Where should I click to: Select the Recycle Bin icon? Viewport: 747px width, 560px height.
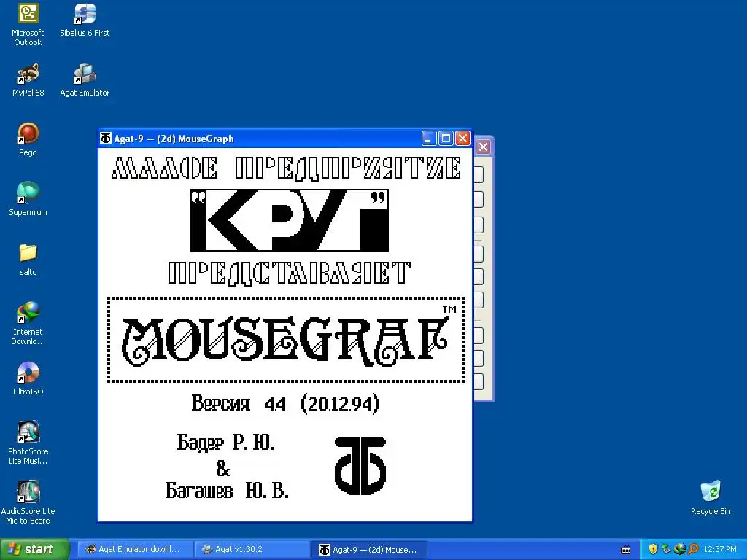711,498
